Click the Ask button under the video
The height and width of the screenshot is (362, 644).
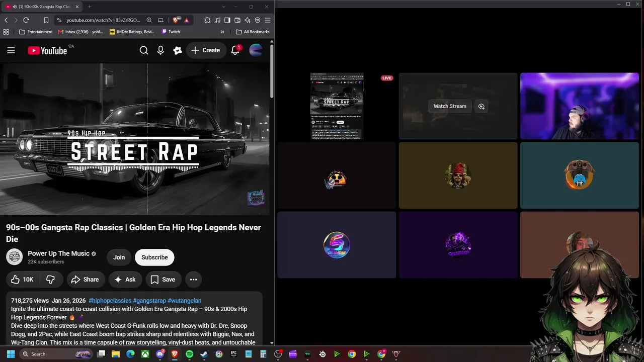click(125, 280)
